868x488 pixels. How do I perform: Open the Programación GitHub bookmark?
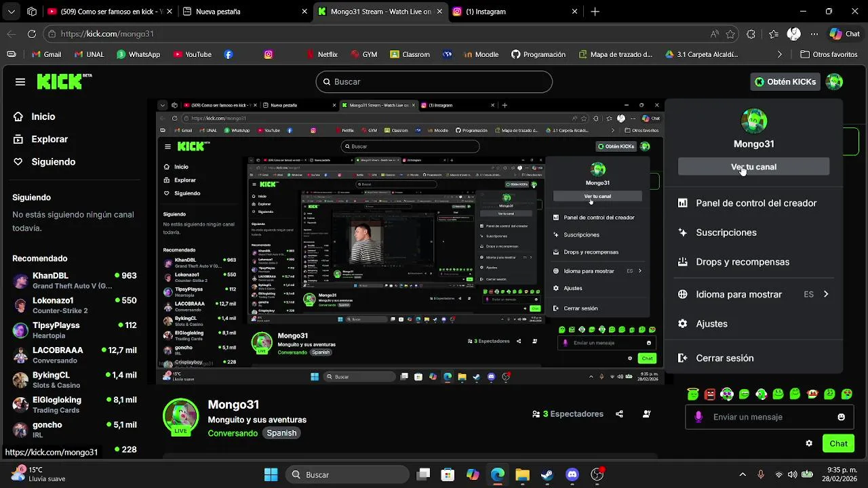pyautogui.click(x=538, y=54)
